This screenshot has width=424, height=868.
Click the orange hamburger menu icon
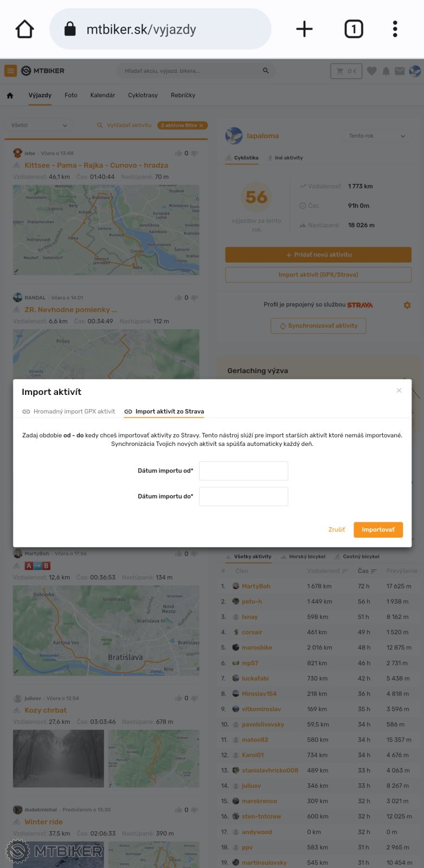[10, 71]
